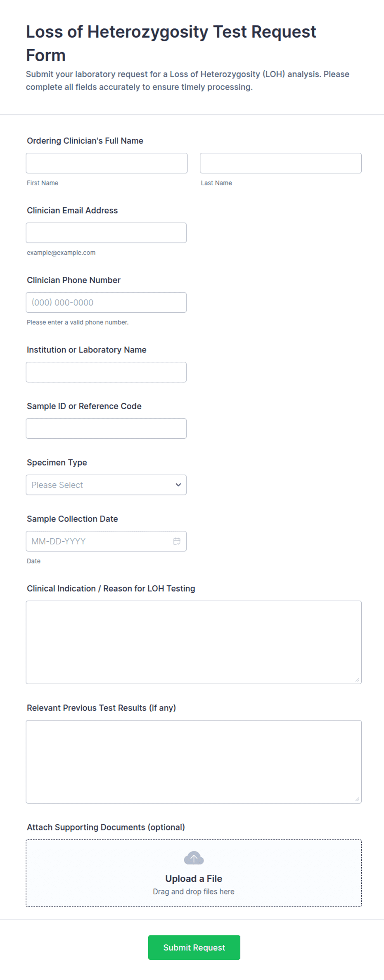Click the Clinician Email Address field
This screenshot has height=980, width=384.
point(106,233)
